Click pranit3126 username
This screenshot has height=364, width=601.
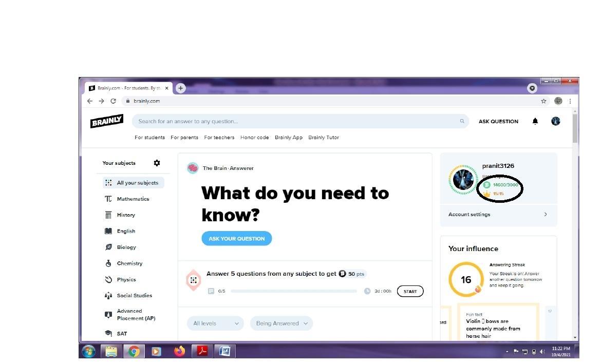[498, 166]
